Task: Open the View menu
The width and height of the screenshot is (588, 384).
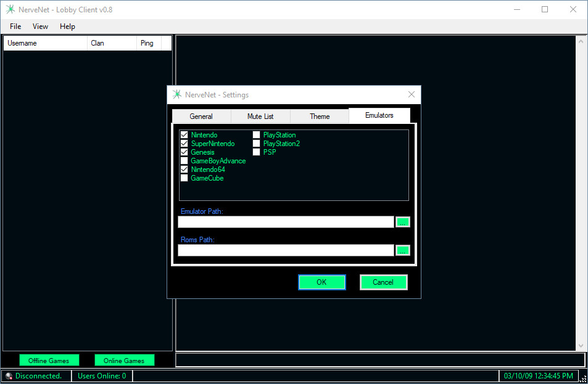Action: 40,27
